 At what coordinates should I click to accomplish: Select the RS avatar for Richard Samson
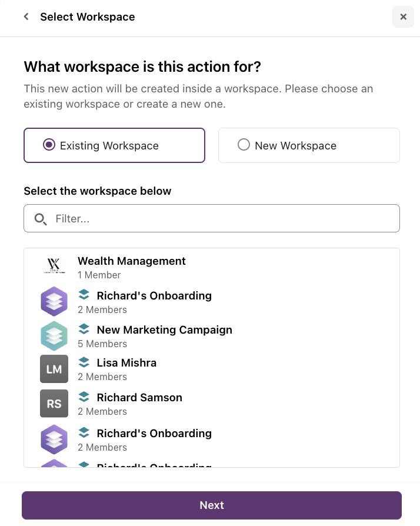pos(54,404)
